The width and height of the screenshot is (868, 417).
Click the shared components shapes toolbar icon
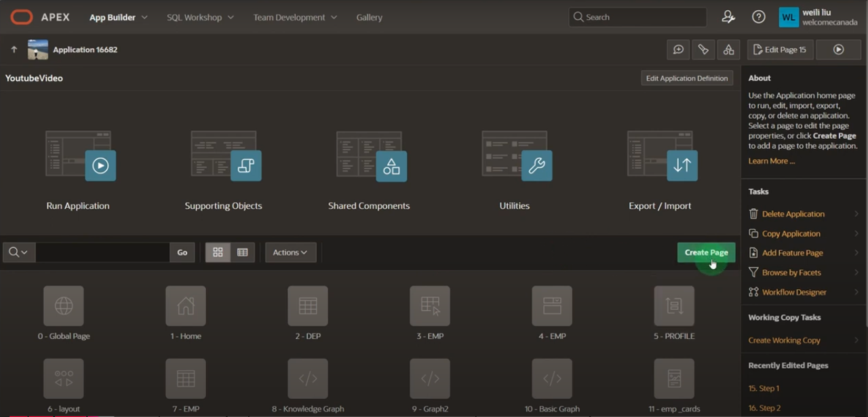[x=728, y=49]
